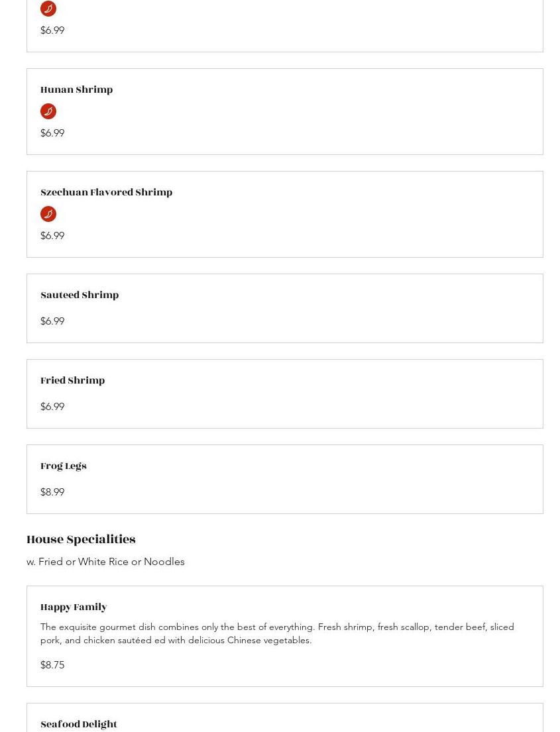Image resolution: width=560 pixels, height=732 pixels.
Task: Click the $8.75 Happy Family price
Action: [x=52, y=665]
